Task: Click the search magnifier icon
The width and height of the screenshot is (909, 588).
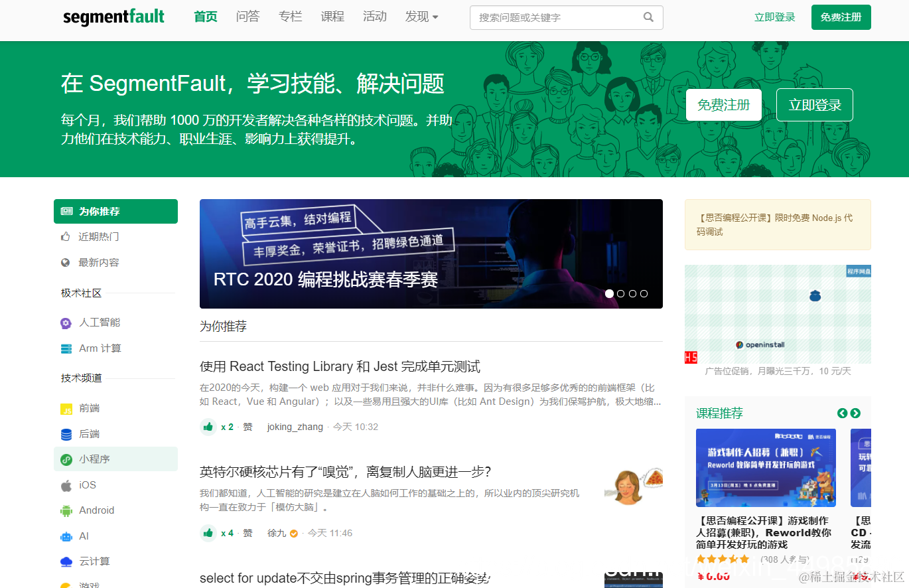Action: coord(648,17)
